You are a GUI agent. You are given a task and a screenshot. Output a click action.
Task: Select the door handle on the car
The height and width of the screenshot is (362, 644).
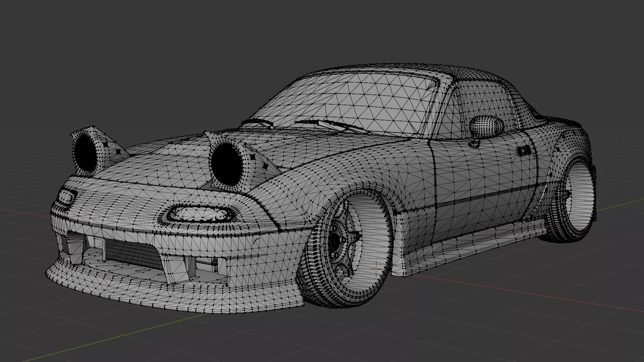[524, 150]
